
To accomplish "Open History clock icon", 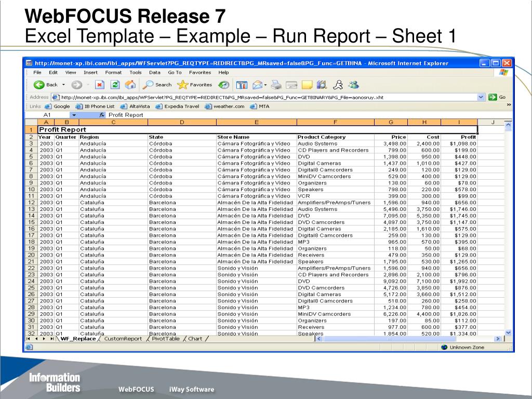I will point(223,85).
